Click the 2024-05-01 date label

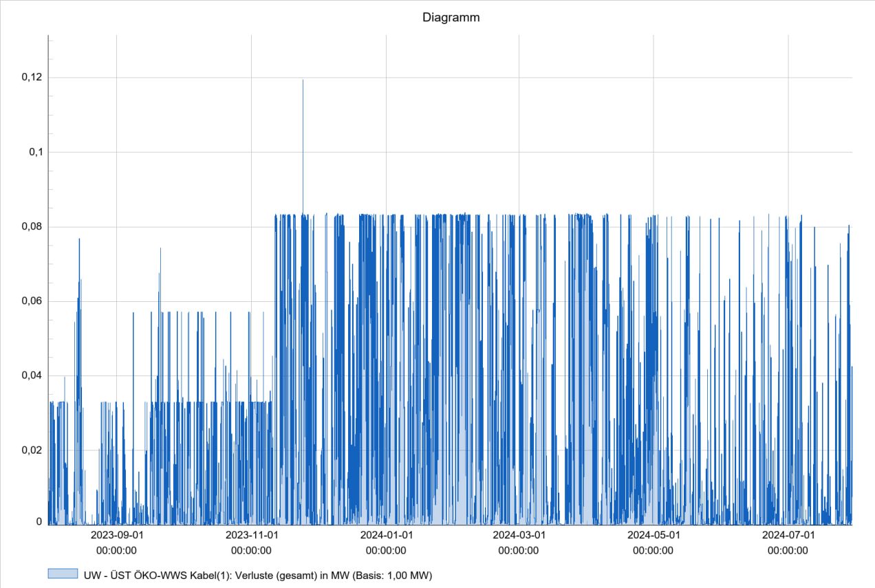[653, 535]
